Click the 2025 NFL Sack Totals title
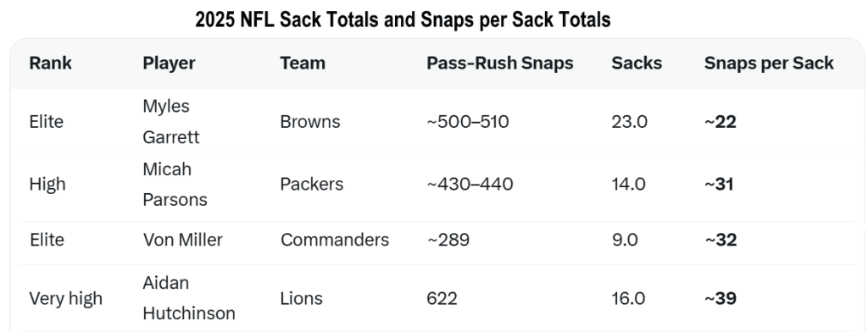 pyautogui.click(x=403, y=20)
